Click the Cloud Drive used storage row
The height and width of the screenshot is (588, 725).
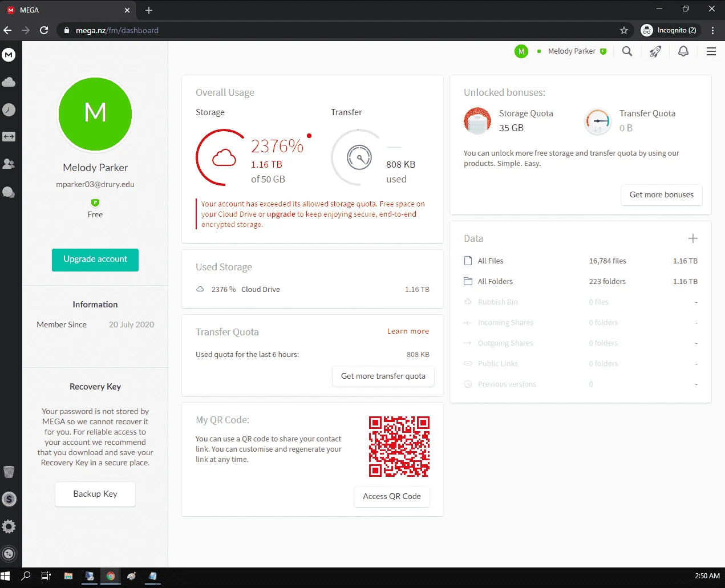coord(313,290)
